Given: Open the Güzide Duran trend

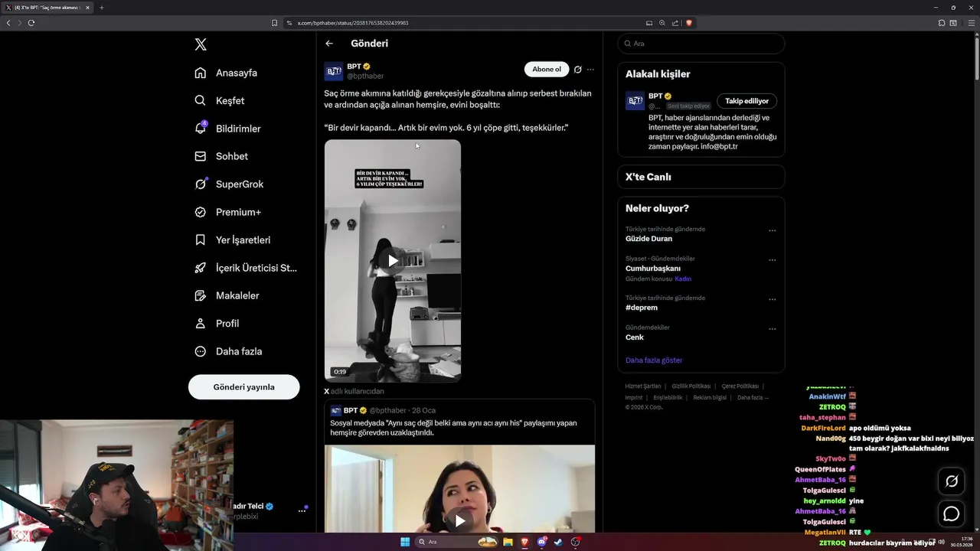Looking at the screenshot, I should [648, 239].
